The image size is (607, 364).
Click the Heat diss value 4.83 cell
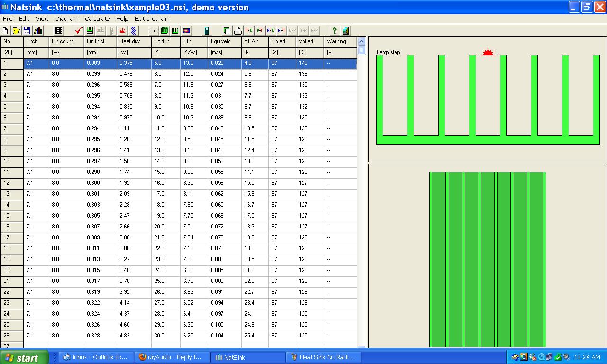[x=134, y=336]
